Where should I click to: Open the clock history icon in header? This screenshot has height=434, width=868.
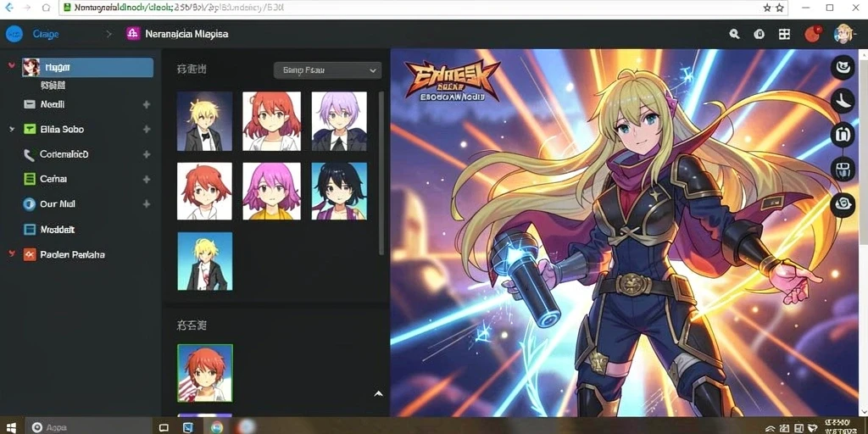(x=759, y=34)
